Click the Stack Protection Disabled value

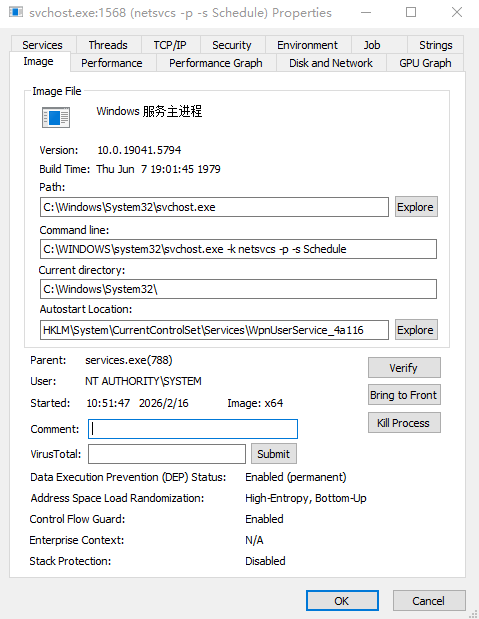265,561
